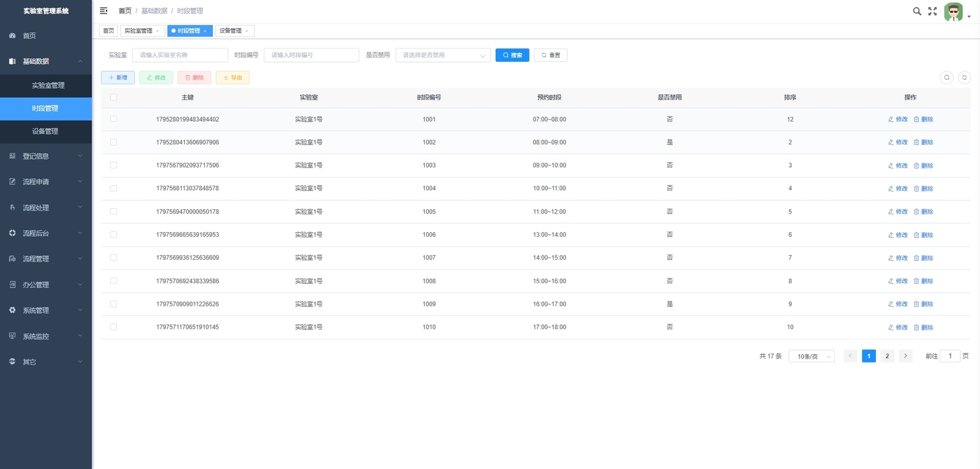Open the header search magnifier icon
This screenshot has width=980, height=469.
click(x=917, y=11)
